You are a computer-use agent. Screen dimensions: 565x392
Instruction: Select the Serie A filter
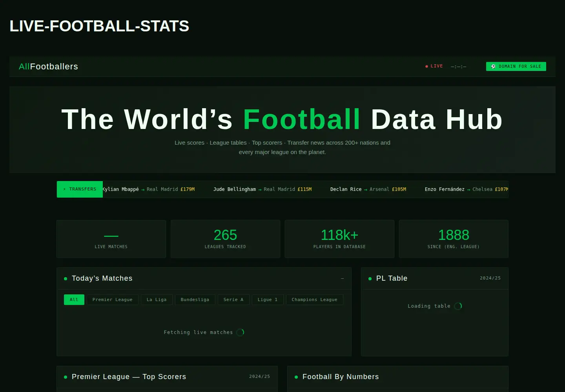click(233, 300)
